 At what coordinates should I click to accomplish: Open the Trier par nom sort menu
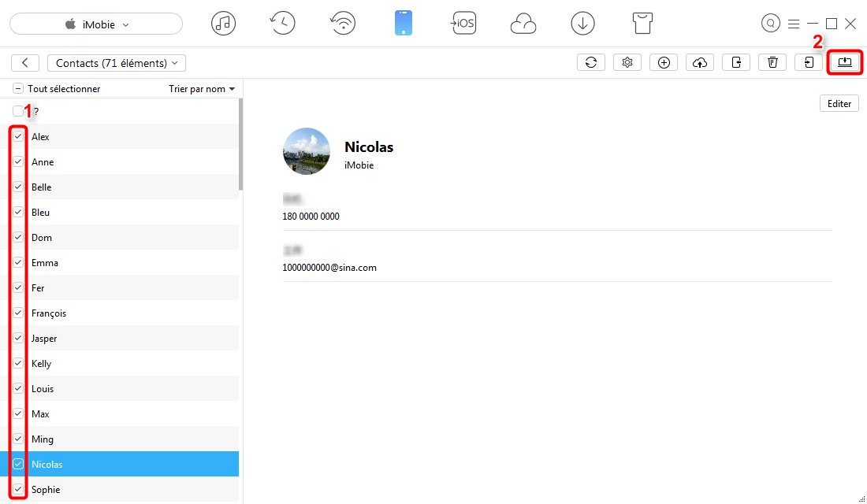tap(202, 89)
